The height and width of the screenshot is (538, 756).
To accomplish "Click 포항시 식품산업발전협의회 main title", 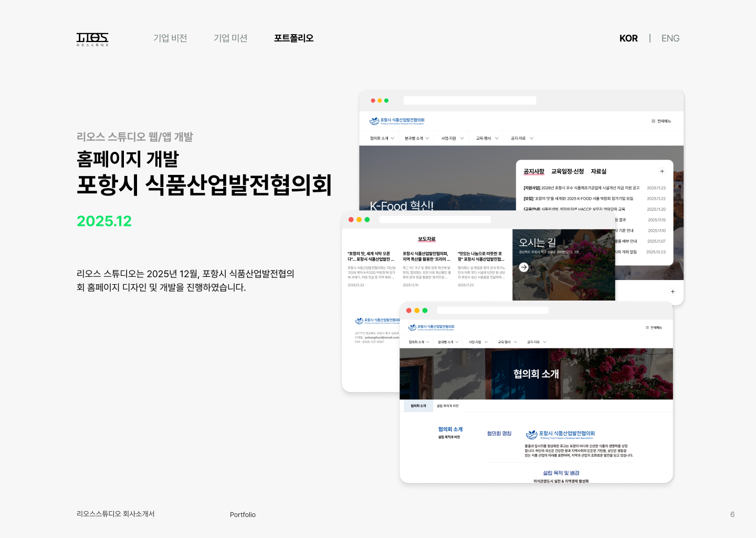I will tap(204, 185).
